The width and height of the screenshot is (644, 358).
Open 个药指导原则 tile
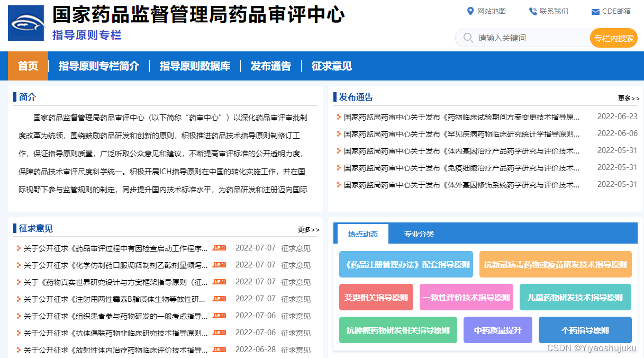[585, 330]
